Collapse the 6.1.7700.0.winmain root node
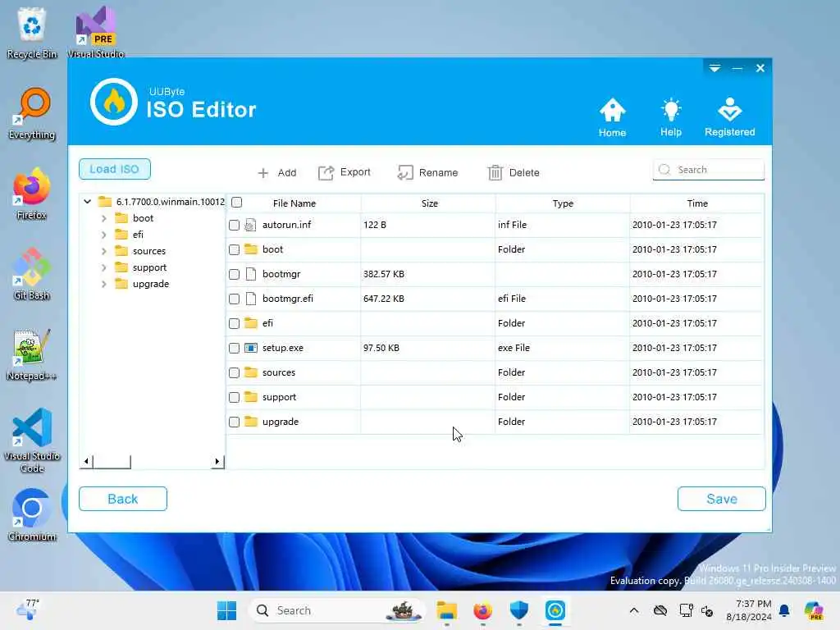The height and width of the screenshot is (630, 840). click(x=87, y=202)
